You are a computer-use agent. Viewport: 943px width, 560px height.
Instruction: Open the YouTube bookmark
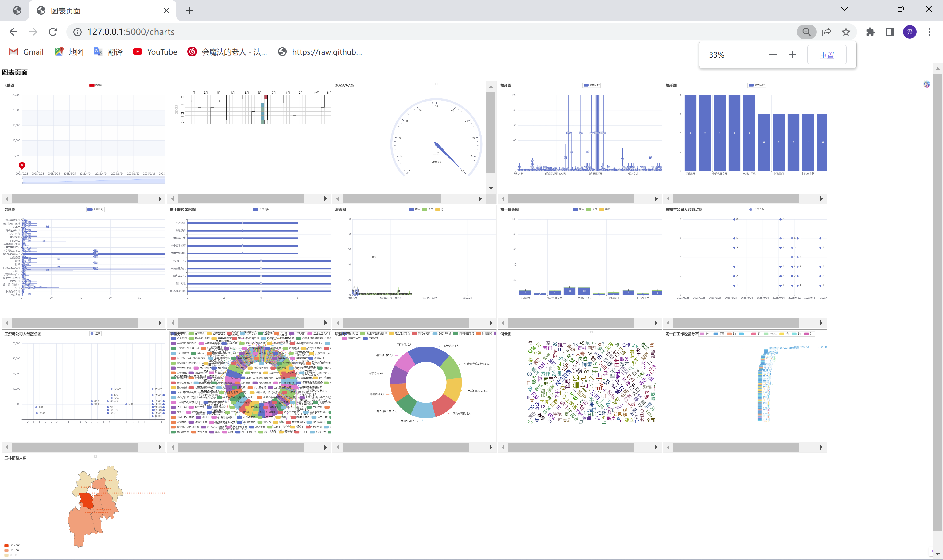pyautogui.click(x=155, y=52)
